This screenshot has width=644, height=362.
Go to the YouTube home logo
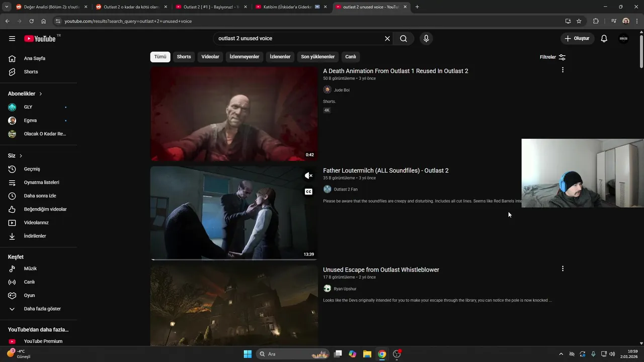pos(40,39)
